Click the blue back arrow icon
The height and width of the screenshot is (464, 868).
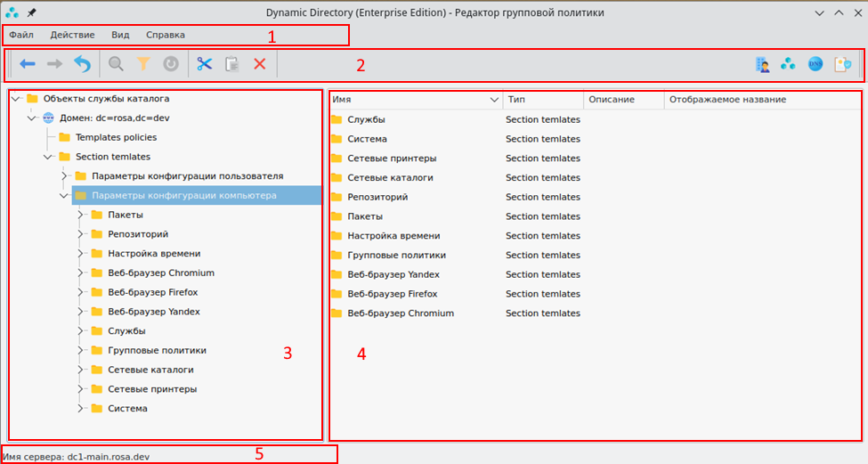(x=28, y=64)
